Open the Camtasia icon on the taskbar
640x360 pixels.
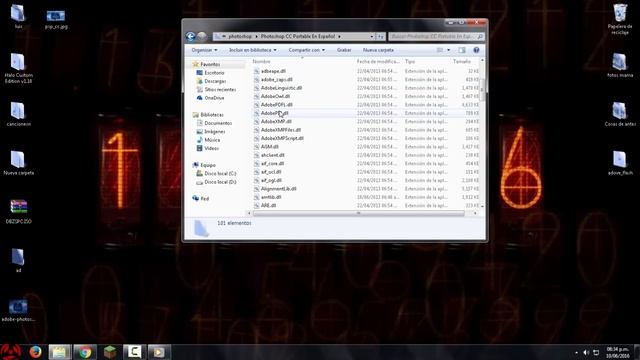(x=134, y=351)
